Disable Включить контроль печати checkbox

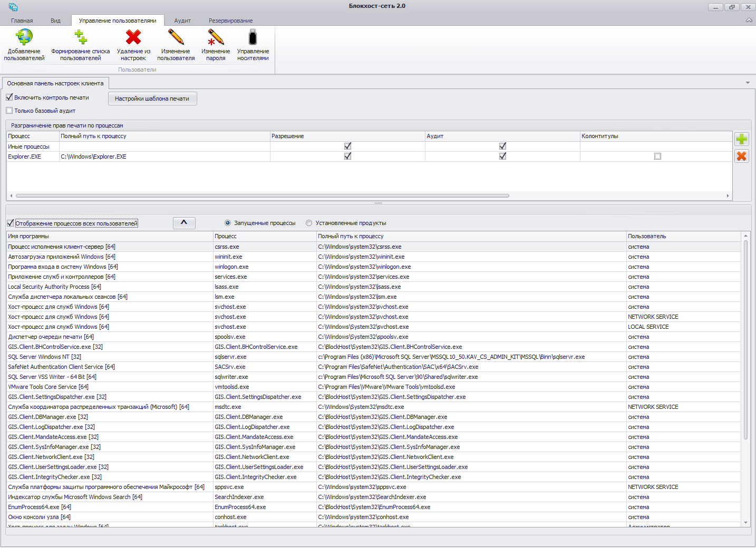click(9, 97)
